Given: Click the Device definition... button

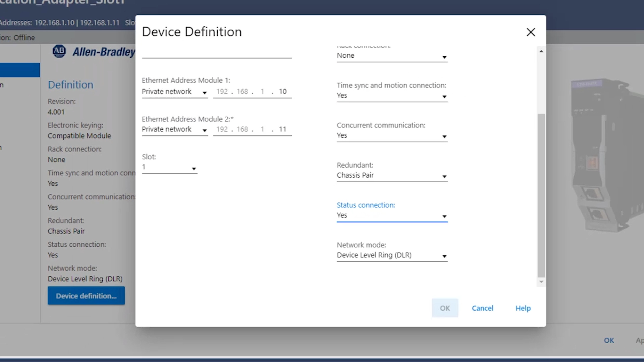Looking at the screenshot, I should 86,296.
